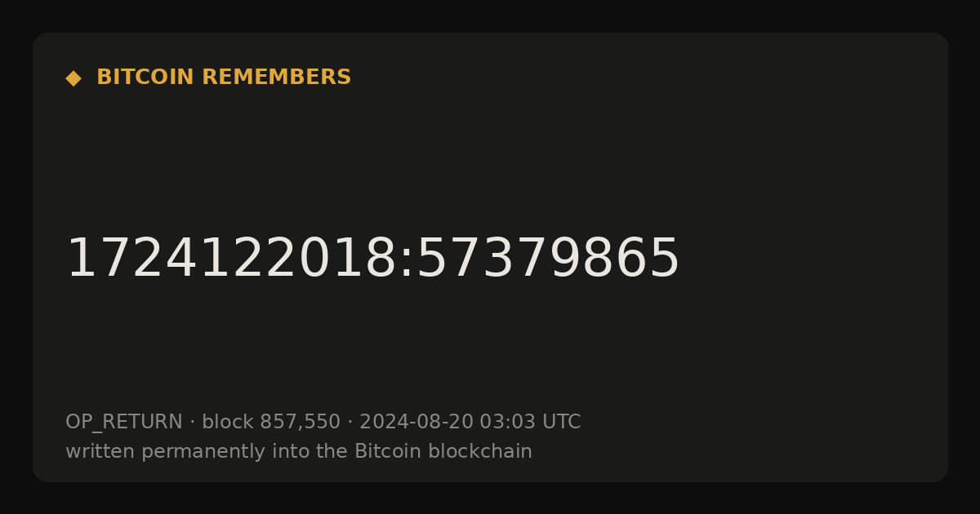The height and width of the screenshot is (514, 980).
Task: Click the dot separator after OP_RETURN
Action: [192, 423]
